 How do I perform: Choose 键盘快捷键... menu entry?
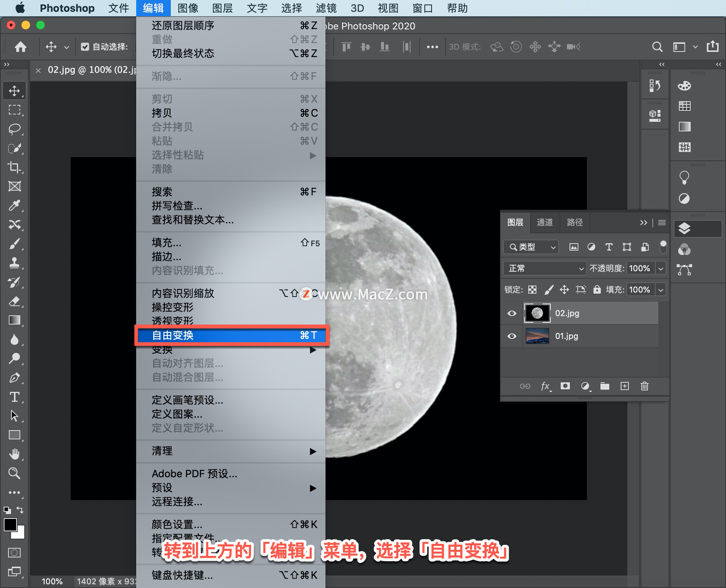click(231, 575)
